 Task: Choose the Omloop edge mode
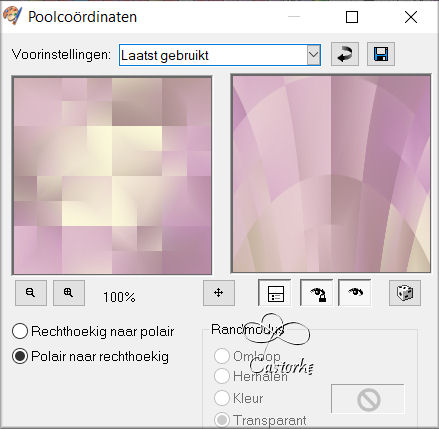[247, 356]
